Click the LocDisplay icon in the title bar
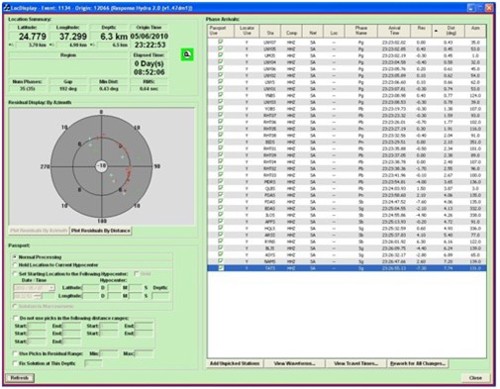Viewport: 500px width, 389px height. (7, 8)
